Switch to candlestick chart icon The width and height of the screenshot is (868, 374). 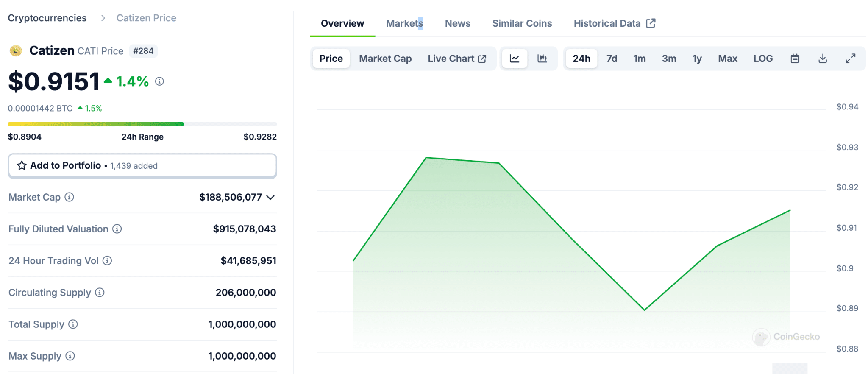(542, 59)
